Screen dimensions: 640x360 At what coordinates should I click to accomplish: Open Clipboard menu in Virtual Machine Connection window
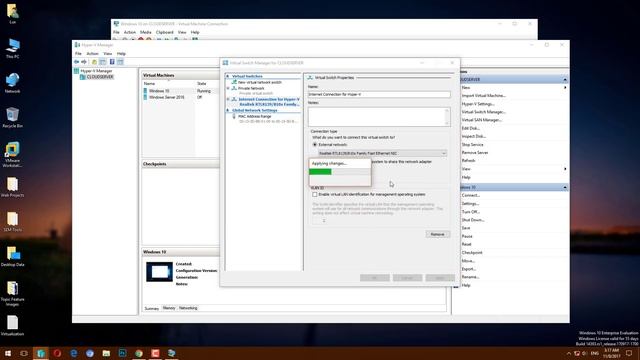pos(164,32)
